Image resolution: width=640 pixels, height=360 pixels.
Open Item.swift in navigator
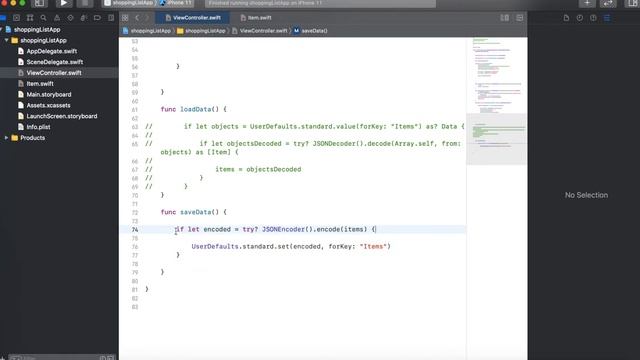40,84
